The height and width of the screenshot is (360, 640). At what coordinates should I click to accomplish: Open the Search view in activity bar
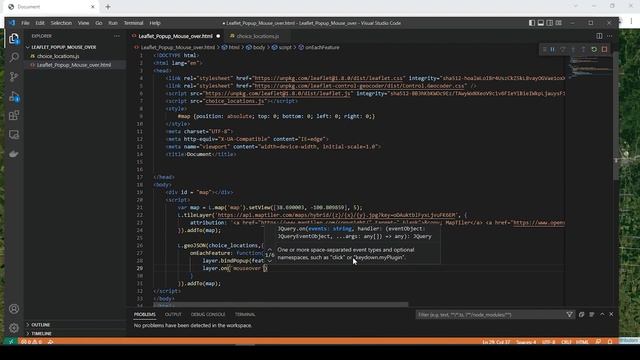14,57
